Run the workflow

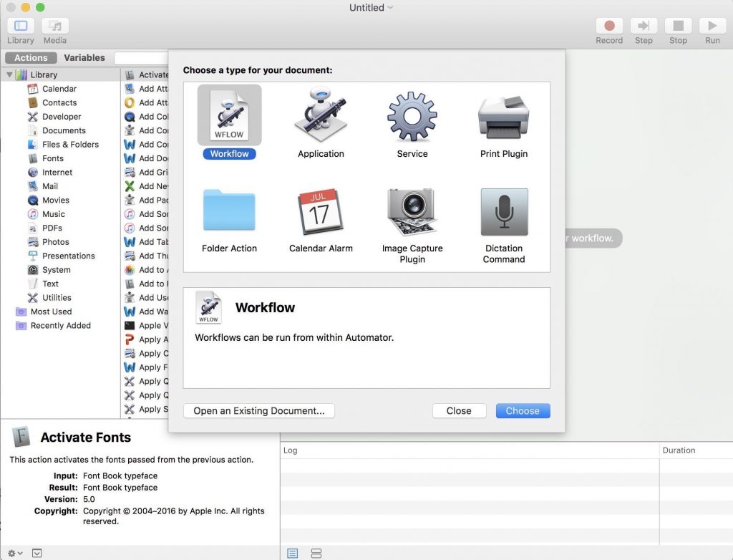(712, 26)
